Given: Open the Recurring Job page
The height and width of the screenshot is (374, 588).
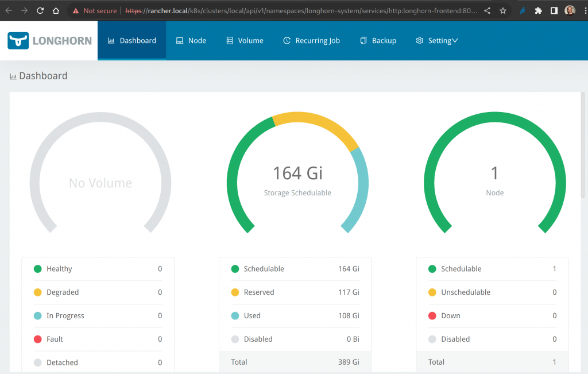Looking at the screenshot, I should (311, 41).
